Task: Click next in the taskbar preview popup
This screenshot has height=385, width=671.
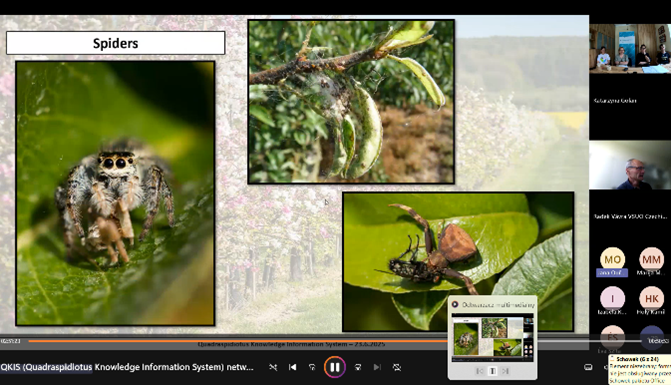Action: tap(505, 371)
